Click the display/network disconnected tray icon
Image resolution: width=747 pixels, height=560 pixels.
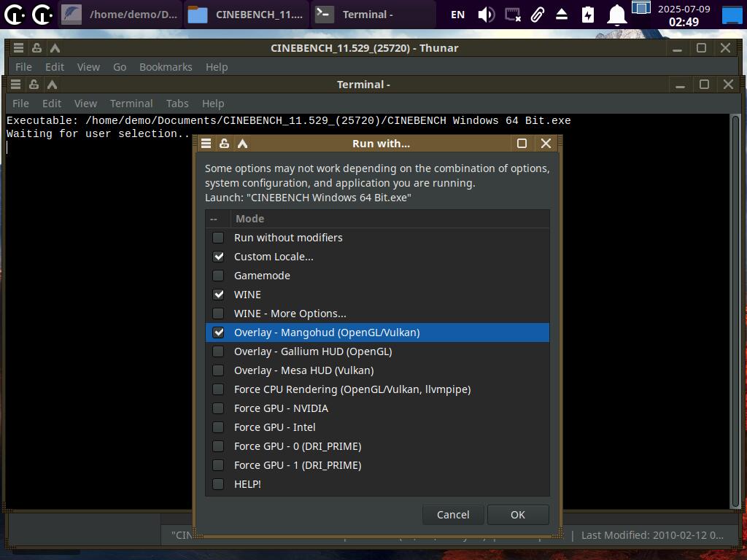(x=513, y=15)
